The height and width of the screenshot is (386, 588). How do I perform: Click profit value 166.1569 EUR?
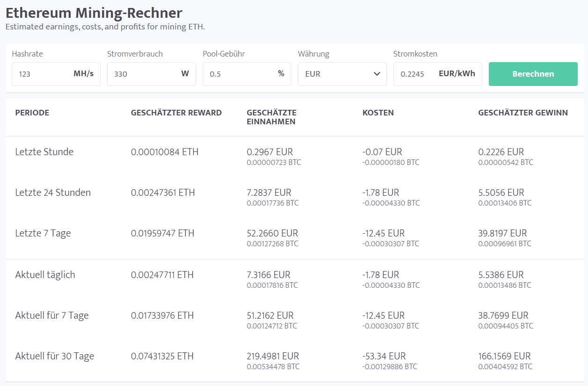click(504, 356)
